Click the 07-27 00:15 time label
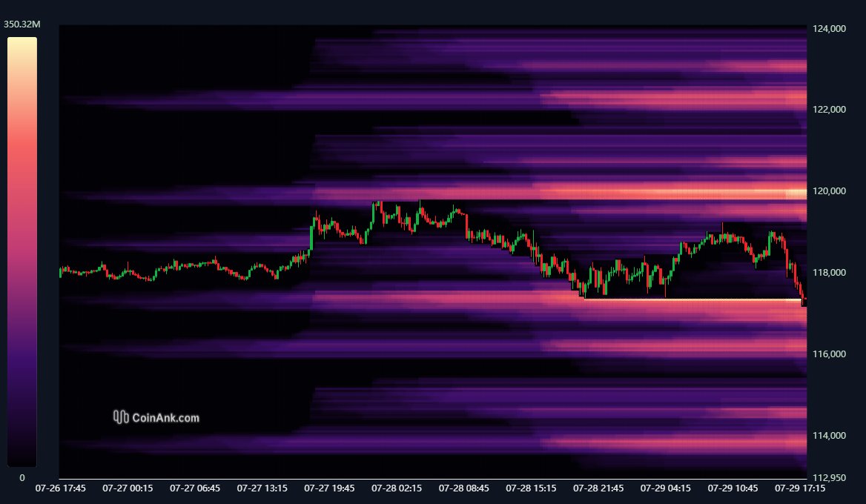 128,488
